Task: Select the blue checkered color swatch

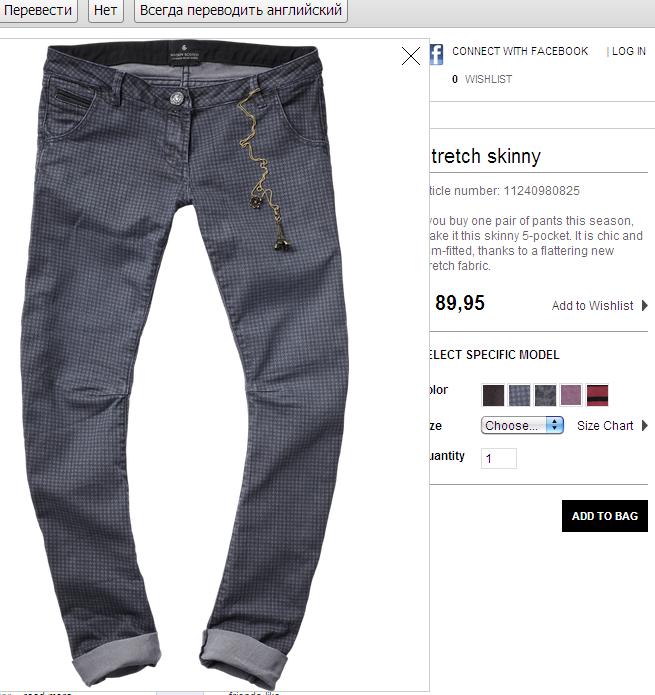Action: click(519, 395)
